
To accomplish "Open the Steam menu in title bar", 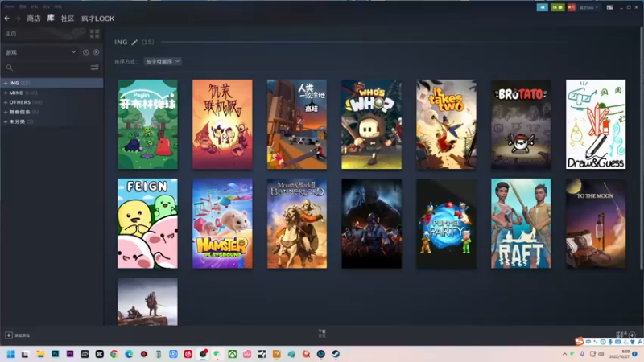I will coord(10,6).
